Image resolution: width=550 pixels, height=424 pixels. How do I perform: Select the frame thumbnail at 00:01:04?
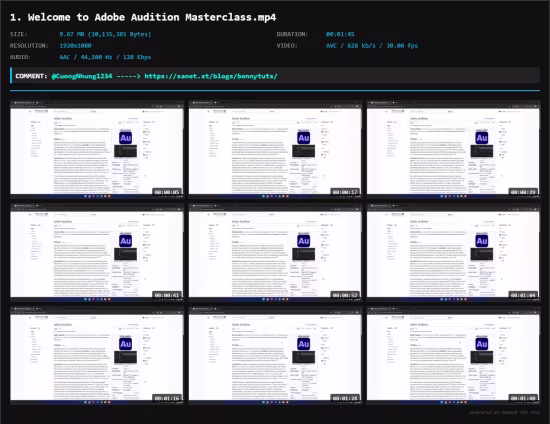coord(453,253)
